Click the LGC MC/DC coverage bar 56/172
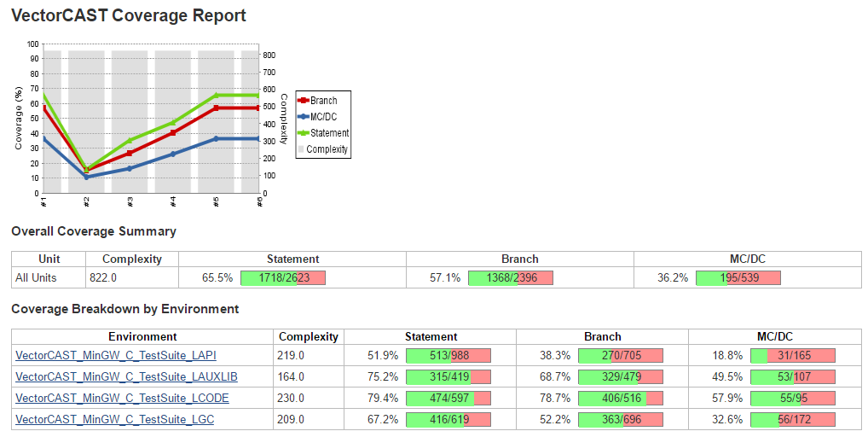 (x=793, y=419)
